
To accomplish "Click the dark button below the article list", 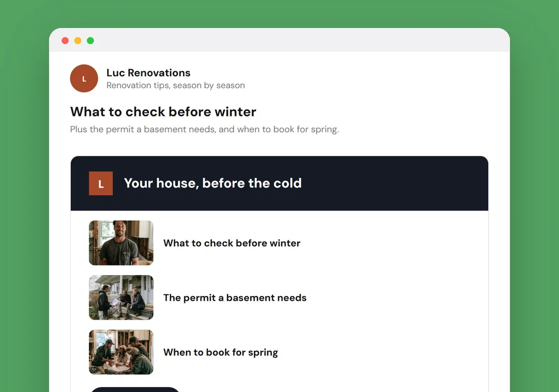I will pyautogui.click(x=135, y=389).
